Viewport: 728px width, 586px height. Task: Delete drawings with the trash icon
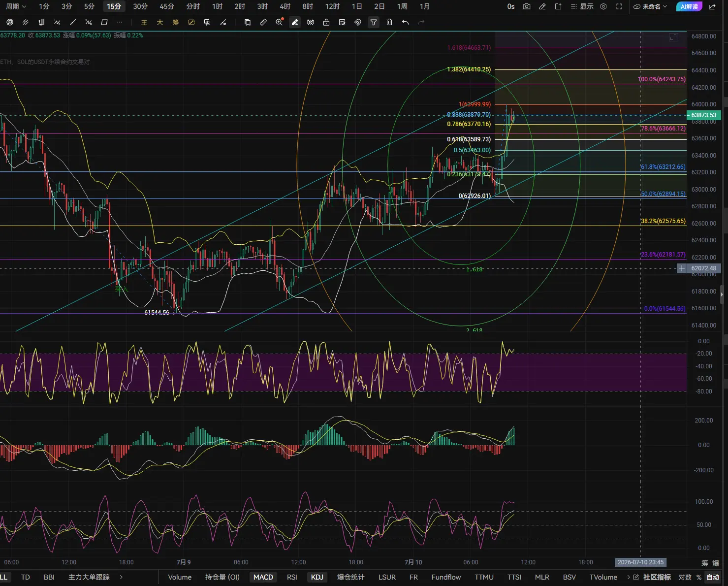click(x=389, y=22)
